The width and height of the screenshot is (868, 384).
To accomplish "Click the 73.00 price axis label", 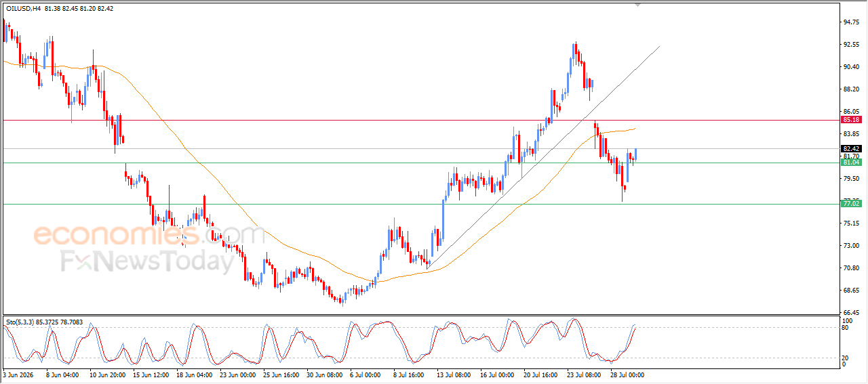I will coord(851,245).
